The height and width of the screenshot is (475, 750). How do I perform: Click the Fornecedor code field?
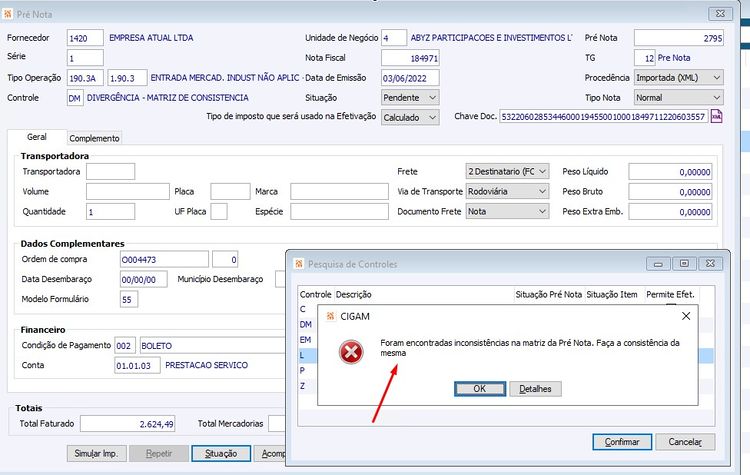tap(85, 38)
